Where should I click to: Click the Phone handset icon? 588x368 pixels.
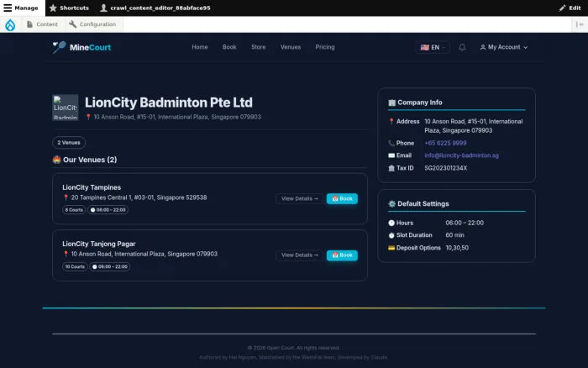click(x=391, y=143)
